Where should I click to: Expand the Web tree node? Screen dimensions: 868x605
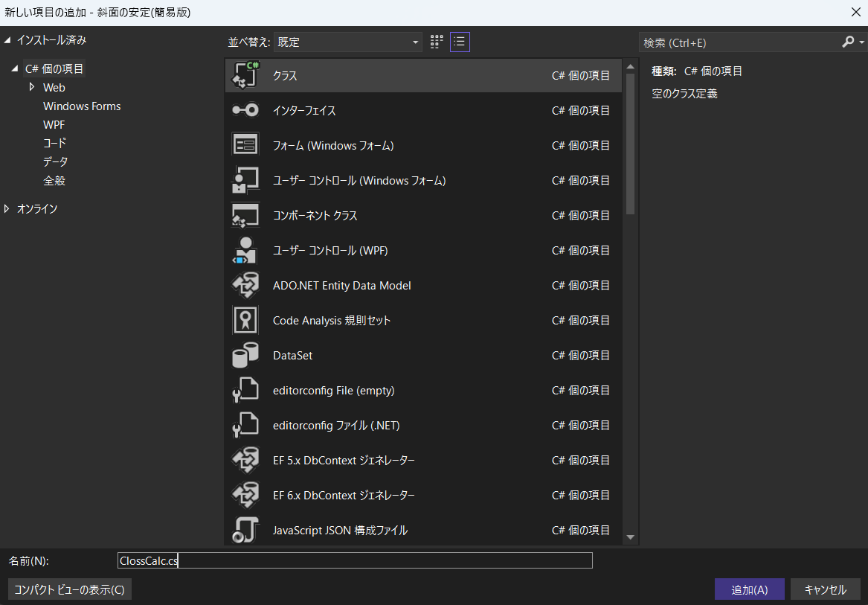click(x=32, y=87)
